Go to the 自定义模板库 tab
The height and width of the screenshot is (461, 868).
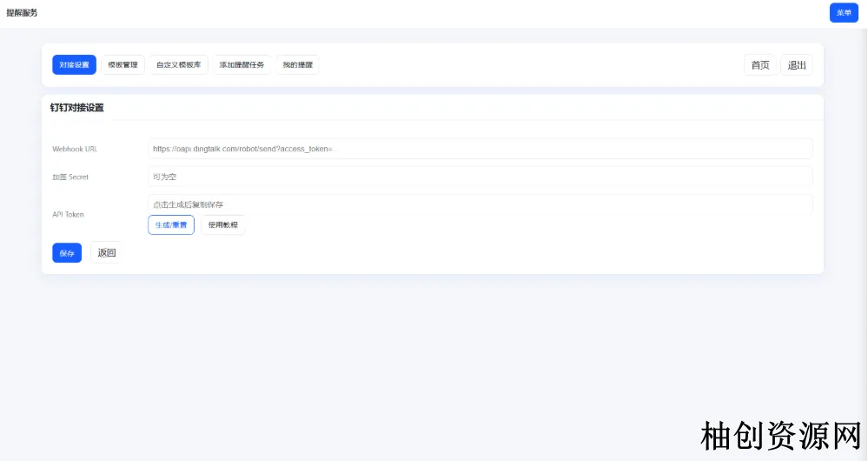(x=178, y=65)
